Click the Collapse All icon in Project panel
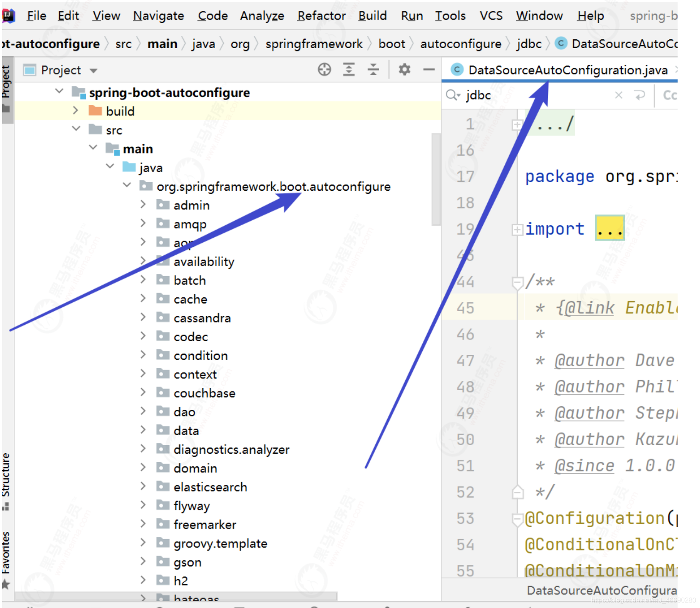700x608 pixels. [373, 69]
